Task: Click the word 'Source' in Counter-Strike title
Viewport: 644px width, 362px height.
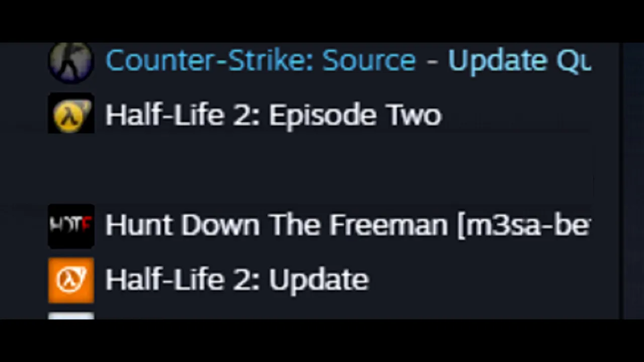Action: tap(369, 61)
